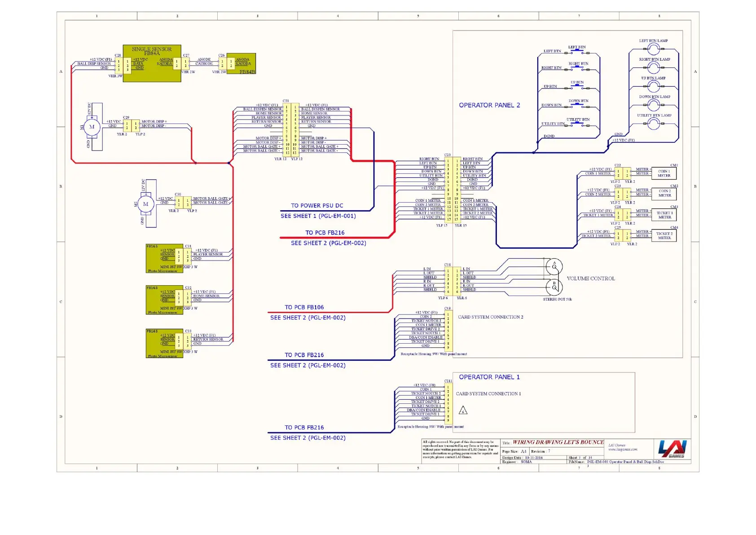
Task: Click the Page Size A4 field
Action: click(514, 451)
